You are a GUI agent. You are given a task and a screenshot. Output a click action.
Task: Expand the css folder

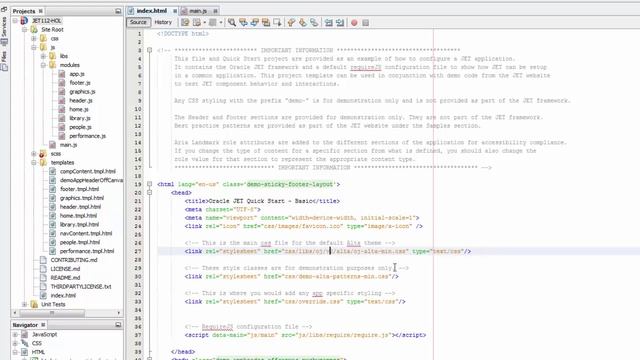[34, 38]
